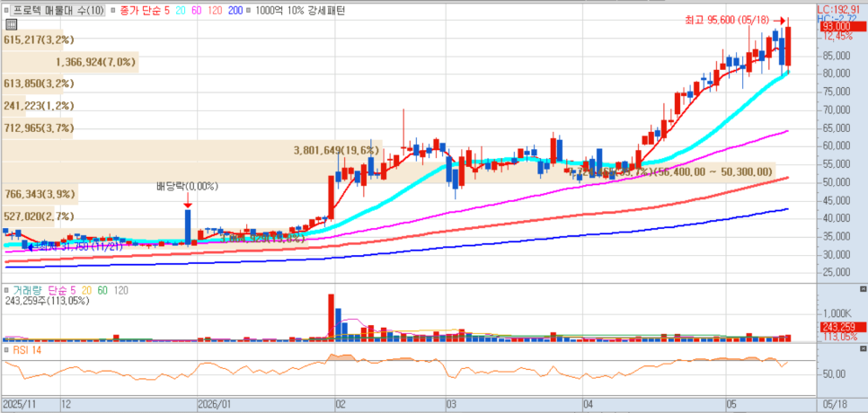
Task: Select the 종가 단순 moving average label
Action: point(140,11)
